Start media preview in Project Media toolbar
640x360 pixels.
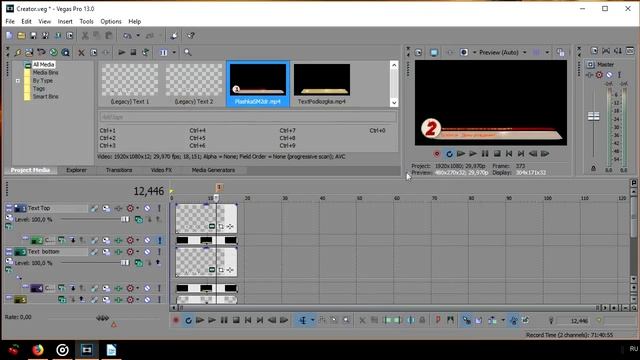[122, 53]
